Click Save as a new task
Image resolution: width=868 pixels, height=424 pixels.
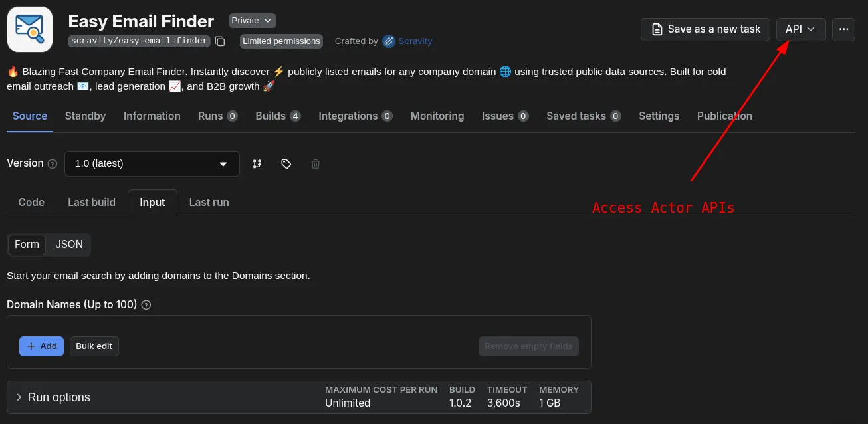pyautogui.click(x=705, y=29)
